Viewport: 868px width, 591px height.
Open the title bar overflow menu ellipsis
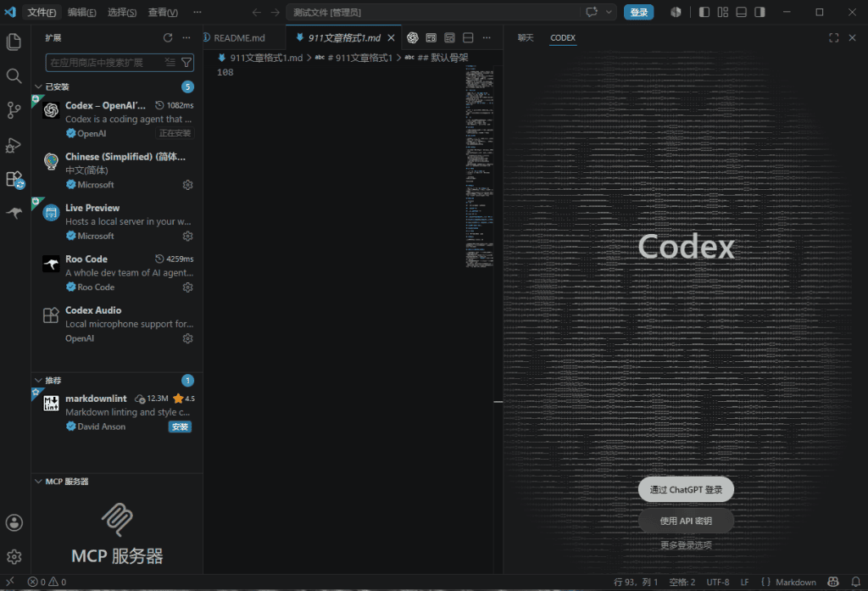[197, 12]
